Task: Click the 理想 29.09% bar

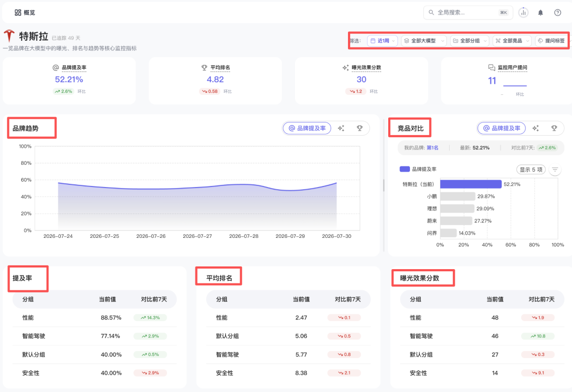Action: pyautogui.click(x=457, y=208)
